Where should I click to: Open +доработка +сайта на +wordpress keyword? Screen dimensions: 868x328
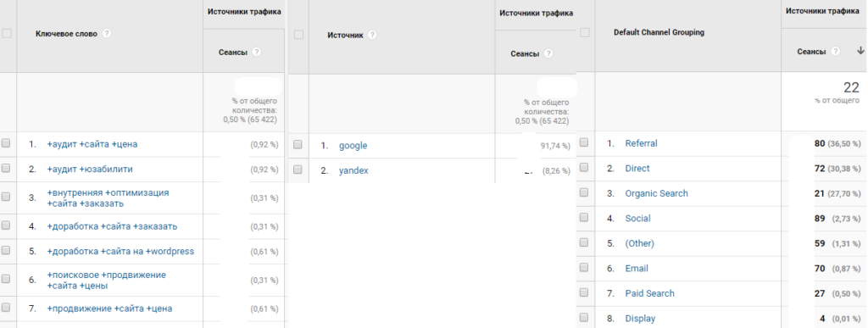[x=120, y=251]
